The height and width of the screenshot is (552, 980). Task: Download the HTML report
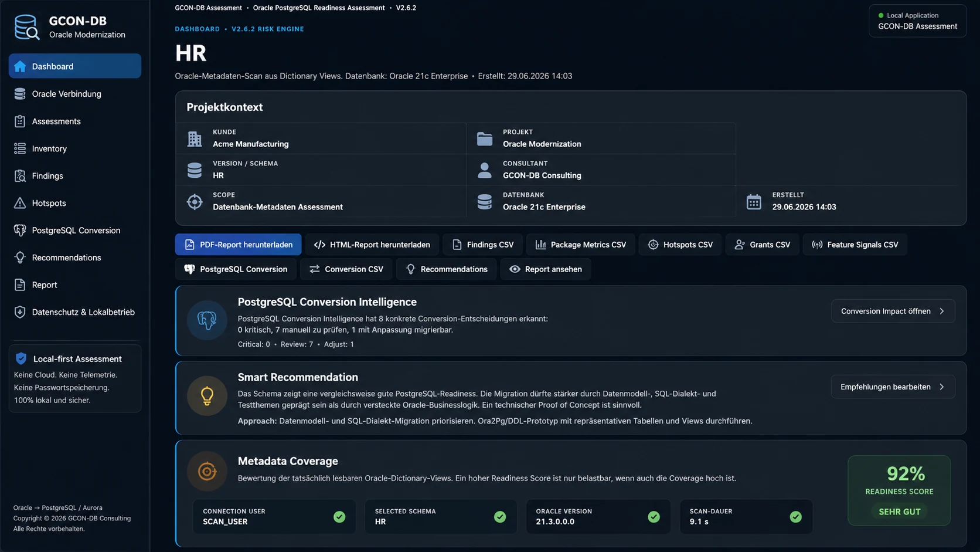click(372, 245)
